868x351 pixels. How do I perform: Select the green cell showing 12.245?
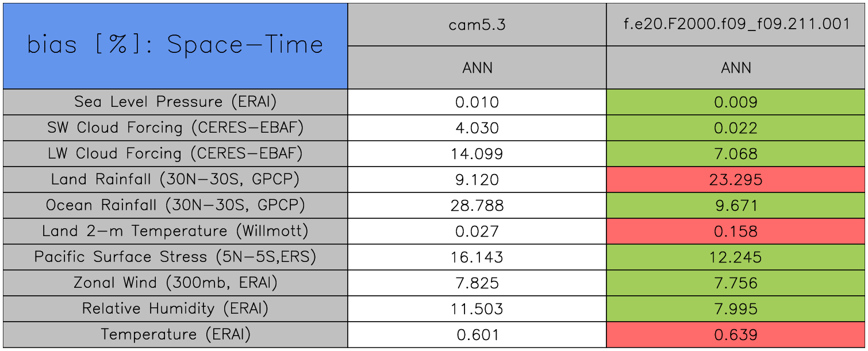[x=736, y=257]
